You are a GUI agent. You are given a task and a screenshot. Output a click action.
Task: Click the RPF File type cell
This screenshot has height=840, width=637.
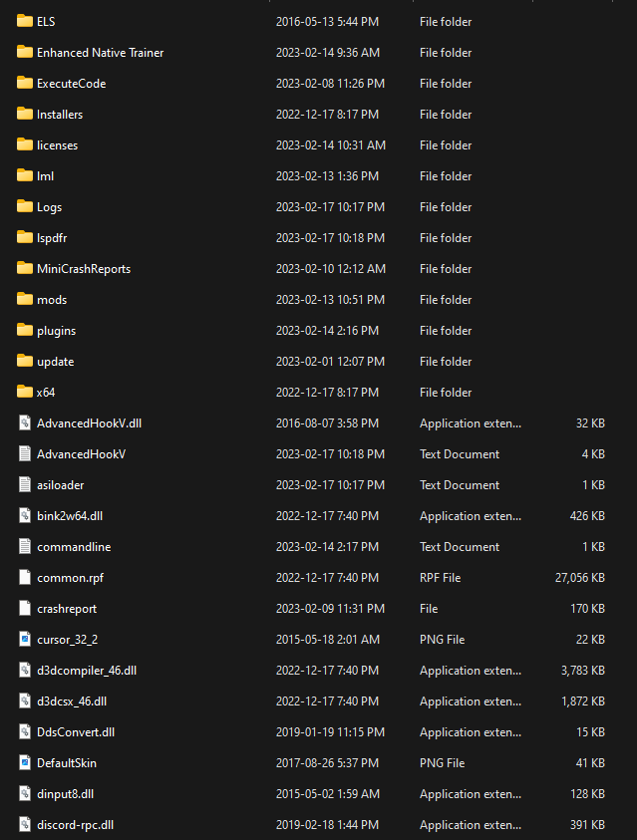point(441,578)
